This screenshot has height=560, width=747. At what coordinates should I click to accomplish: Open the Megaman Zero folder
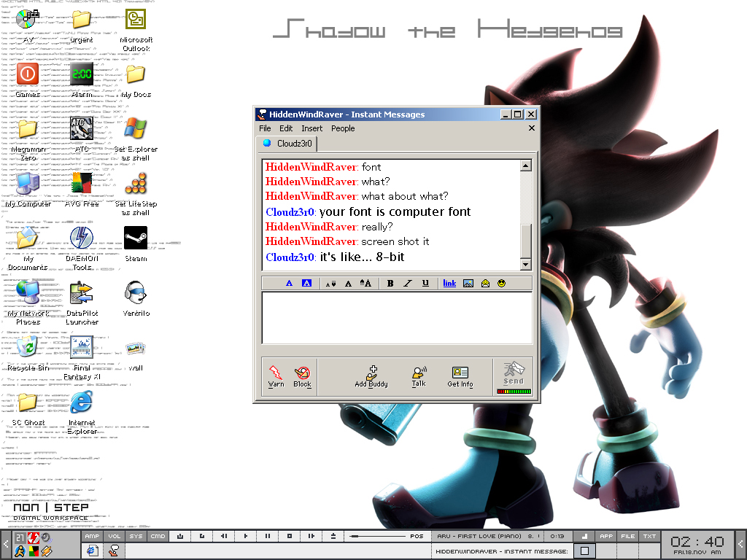(28, 139)
